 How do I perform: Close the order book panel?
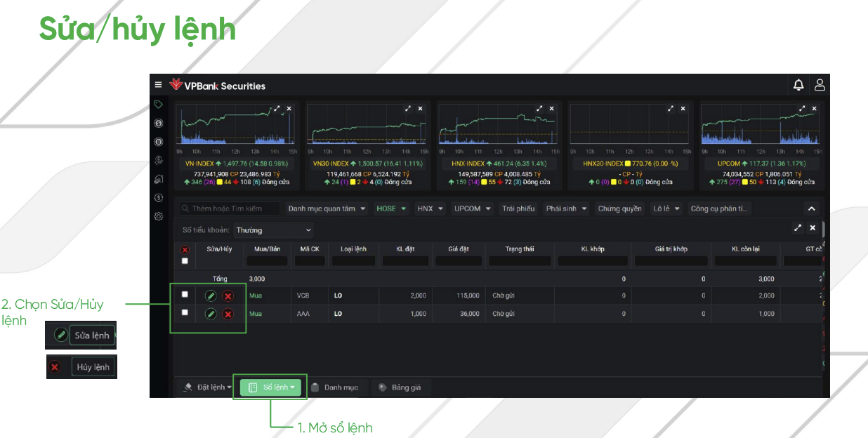pos(813,228)
